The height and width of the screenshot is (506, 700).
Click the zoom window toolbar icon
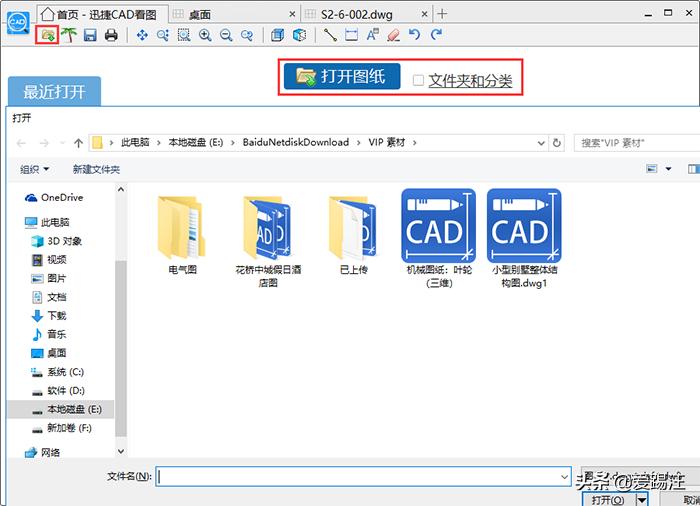163,35
